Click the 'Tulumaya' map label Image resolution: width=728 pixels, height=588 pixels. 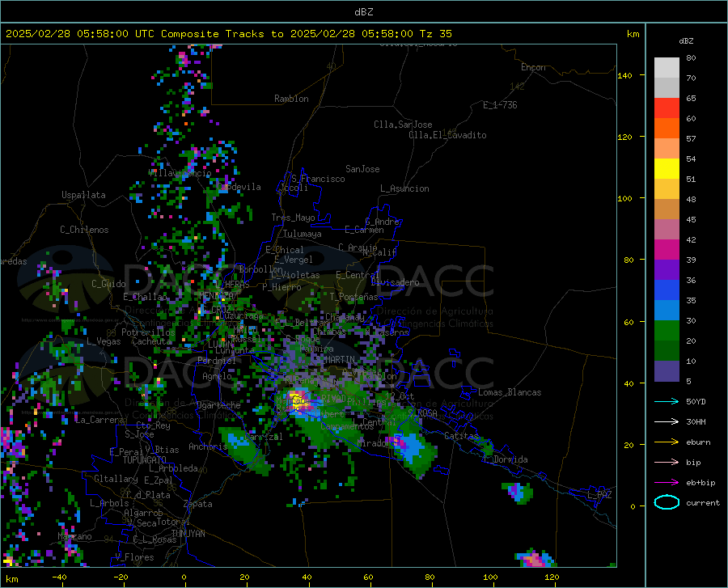pos(303,234)
